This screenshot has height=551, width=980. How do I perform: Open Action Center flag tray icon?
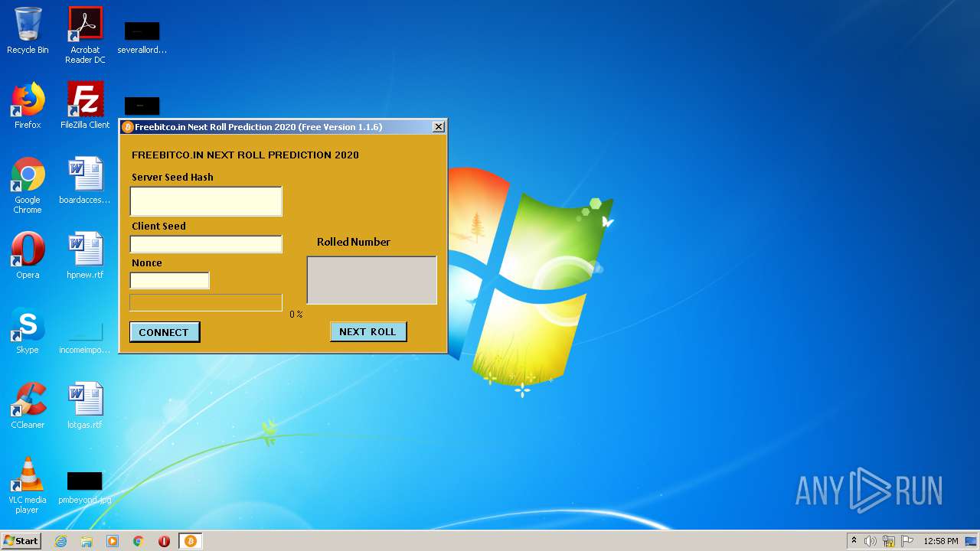pyautogui.click(x=907, y=541)
